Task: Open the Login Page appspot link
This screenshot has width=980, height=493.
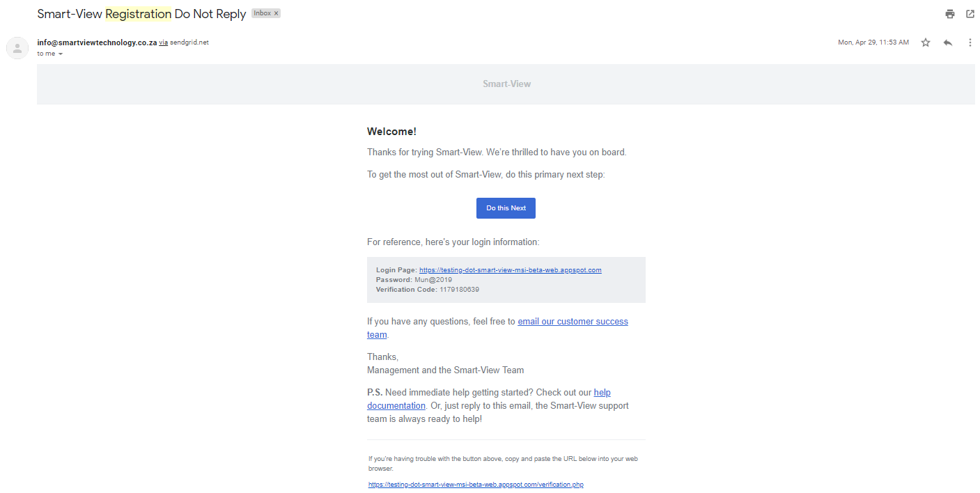Action: click(510, 270)
